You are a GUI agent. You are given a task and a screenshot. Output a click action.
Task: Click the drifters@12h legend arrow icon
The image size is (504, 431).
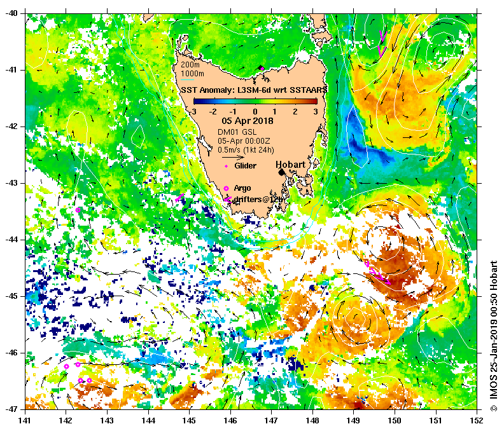228,200
